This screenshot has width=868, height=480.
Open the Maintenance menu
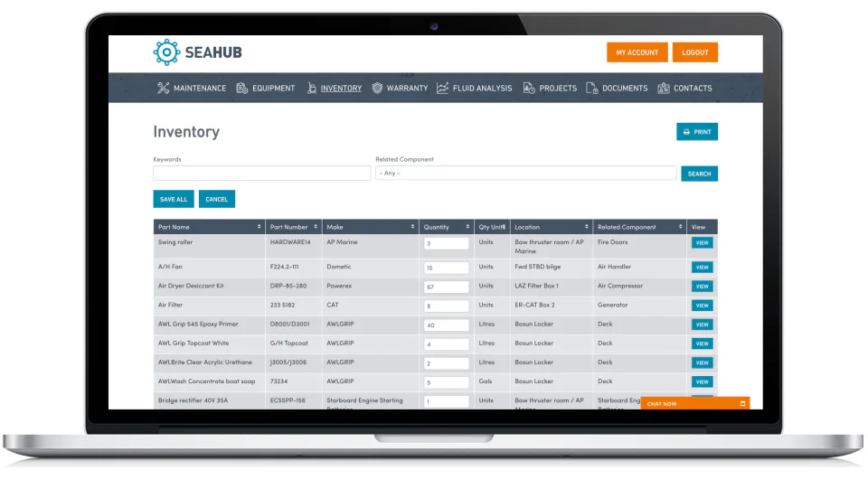[x=200, y=88]
